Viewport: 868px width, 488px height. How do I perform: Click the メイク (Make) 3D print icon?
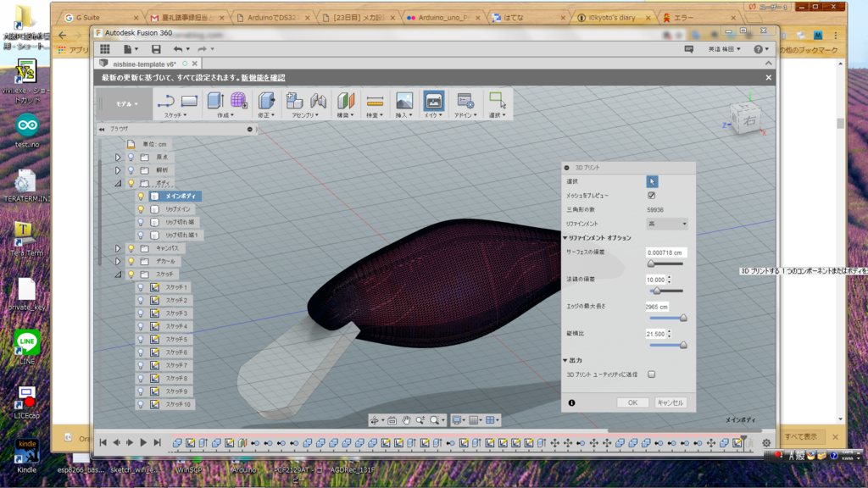tap(433, 101)
